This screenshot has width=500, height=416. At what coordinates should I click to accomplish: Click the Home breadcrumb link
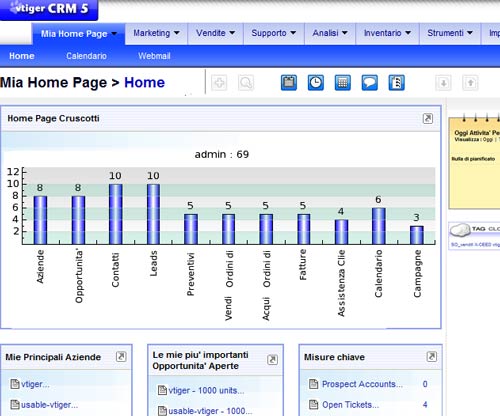[144, 82]
